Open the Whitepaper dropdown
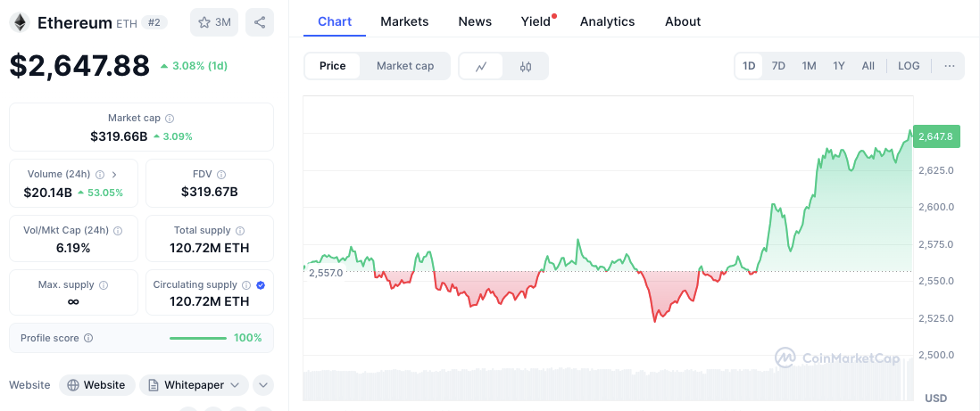Viewport: 980px width, 411px height. pos(194,385)
